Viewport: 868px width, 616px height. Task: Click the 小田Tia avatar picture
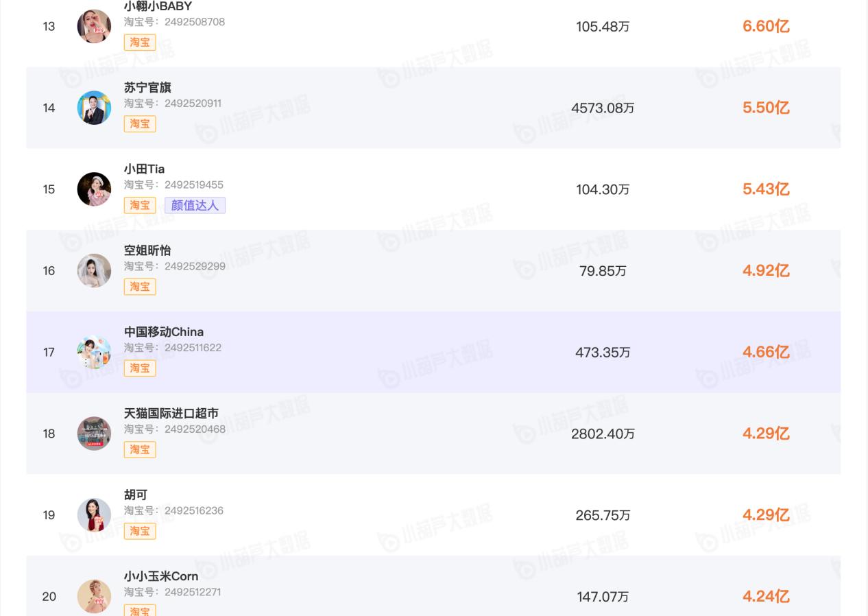point(94,189)
